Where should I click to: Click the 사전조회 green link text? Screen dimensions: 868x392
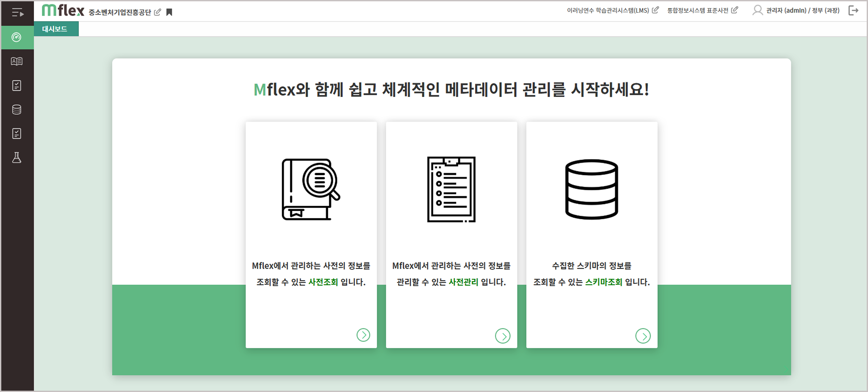click(x=323, y=282)
